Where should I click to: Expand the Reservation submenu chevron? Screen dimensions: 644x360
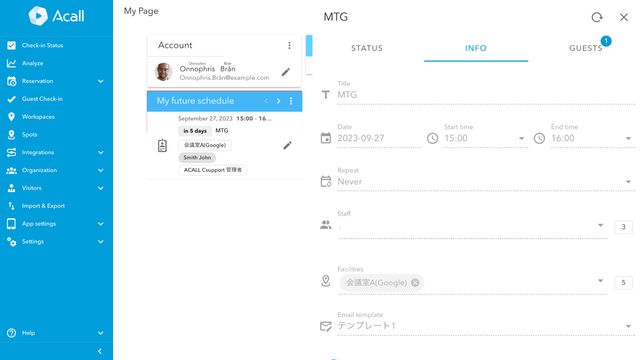point(101,81)
